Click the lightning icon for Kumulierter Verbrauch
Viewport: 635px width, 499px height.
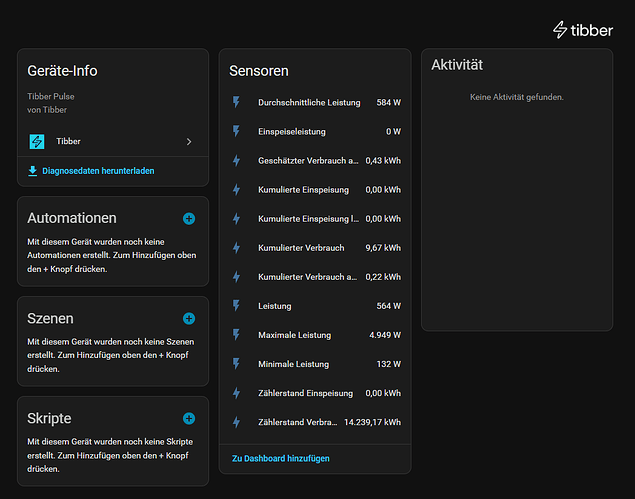[237, 247]
